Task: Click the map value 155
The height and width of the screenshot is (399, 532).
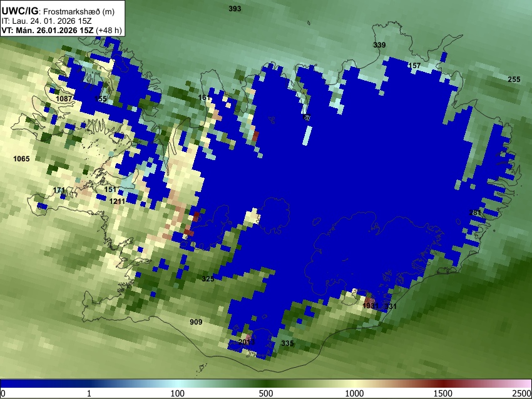Action: point(100,99)
